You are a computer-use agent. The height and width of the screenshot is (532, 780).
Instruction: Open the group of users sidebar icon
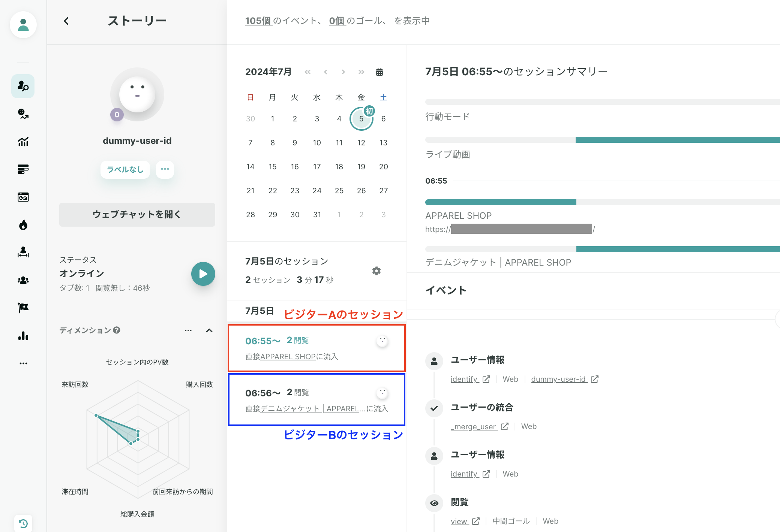[x=23, y=280]
